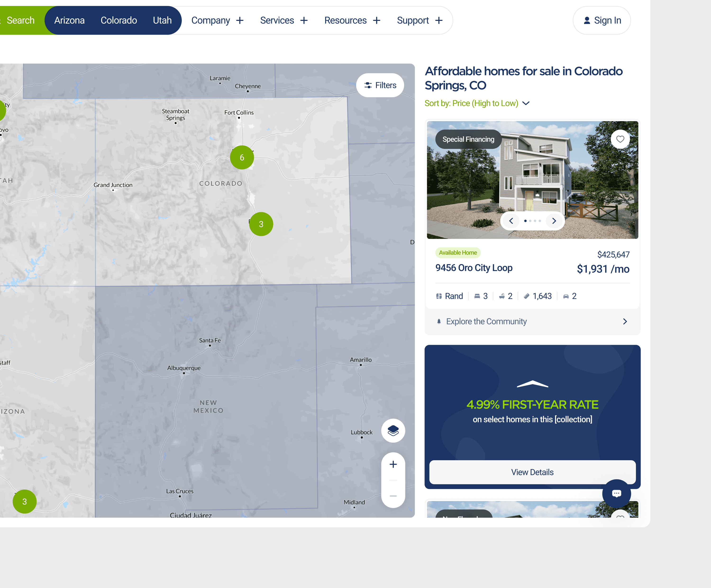This screenshot has width=711, height=588.
Task: Open the map layers switcher
Action: point(393,431)
